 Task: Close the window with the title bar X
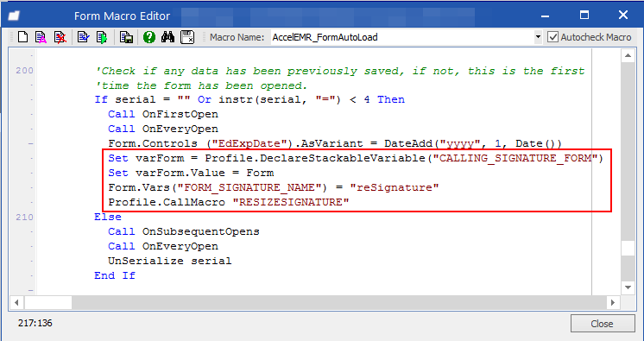tap(623, 16)
